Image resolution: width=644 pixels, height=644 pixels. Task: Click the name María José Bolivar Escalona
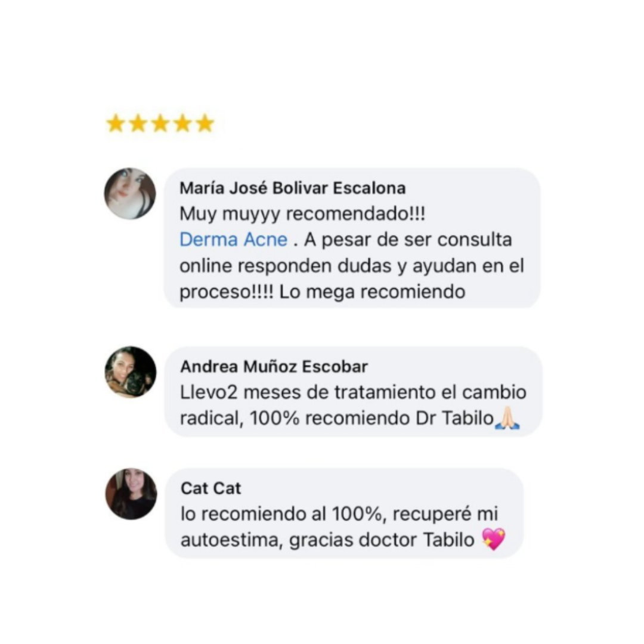[x=292, y=188]
